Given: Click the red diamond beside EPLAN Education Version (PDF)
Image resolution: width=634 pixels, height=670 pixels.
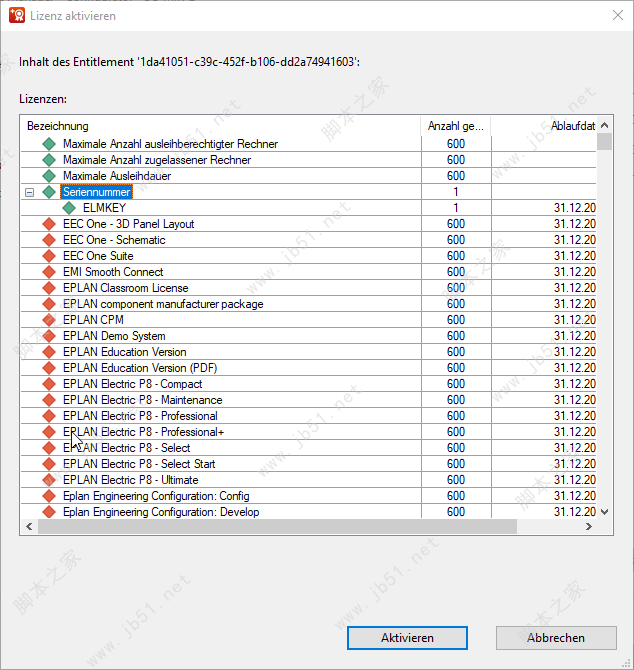Looking at the screenshot, I should (x=49, y=368).
